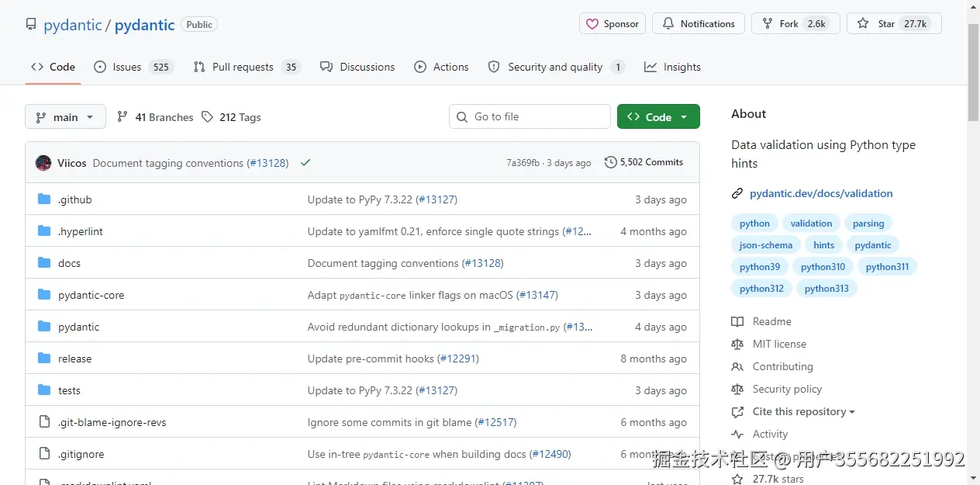Click the Contributing people icon
980x485 pixels.
tap(737, 366)
